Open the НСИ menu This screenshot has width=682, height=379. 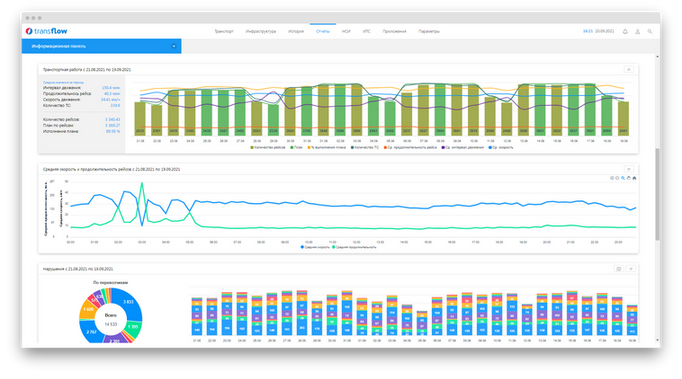[x=346, y=31]
